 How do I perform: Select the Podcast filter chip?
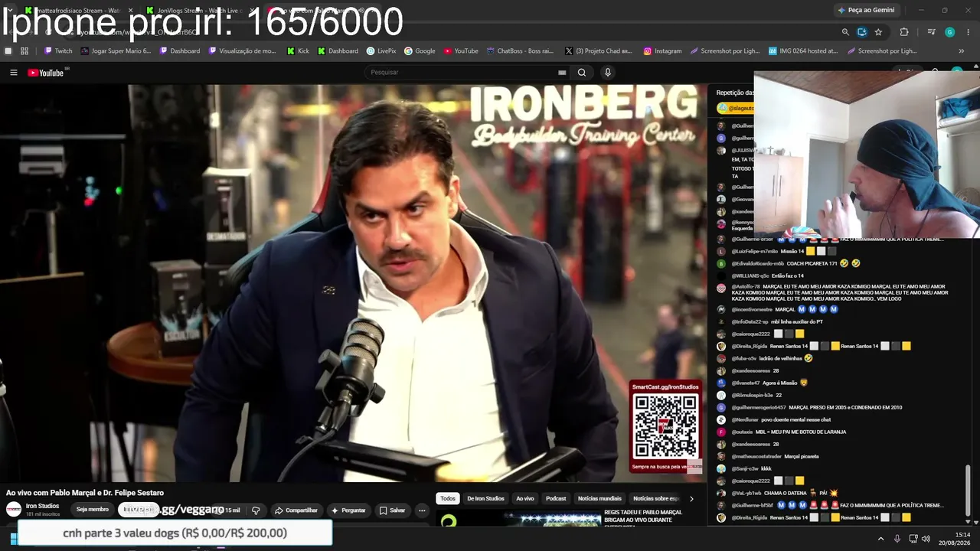click(556, 499)
